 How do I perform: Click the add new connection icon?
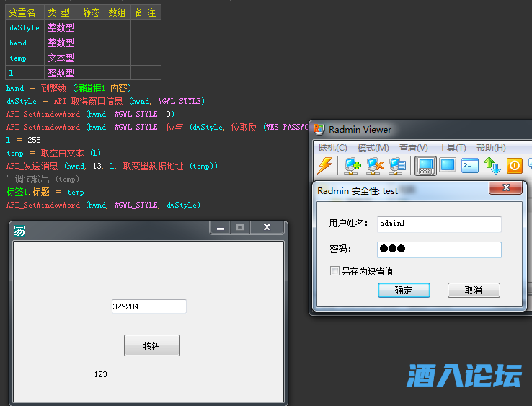[353, 166]
